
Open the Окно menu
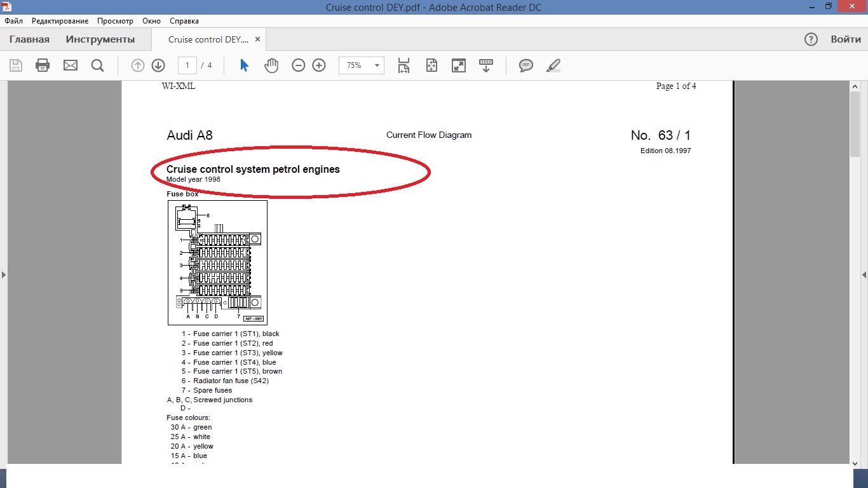coord(151,21)
